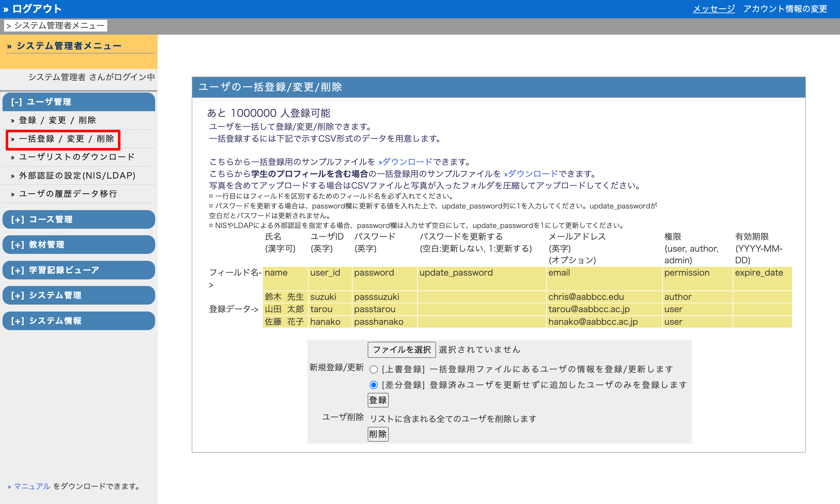Open ユーザリストのダウンロード menu item
Image resolution: width=840 pixels, height=504 pixels.
[x=77, y=157]
